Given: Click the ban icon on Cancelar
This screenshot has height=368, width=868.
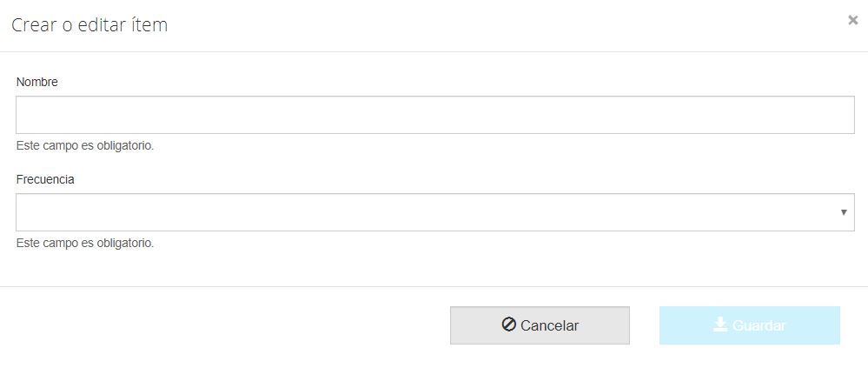Looking at the screenshot, I should click(509, 325).
